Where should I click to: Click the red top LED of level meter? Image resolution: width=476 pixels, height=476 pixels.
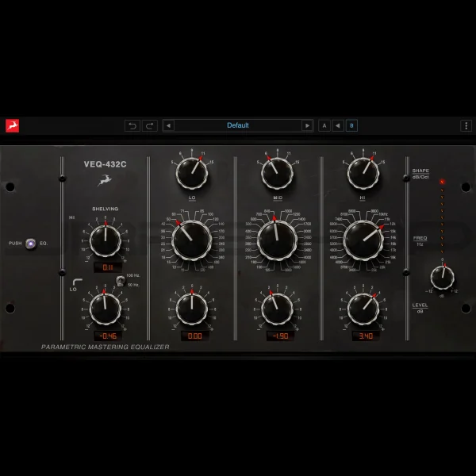[442, 182]
